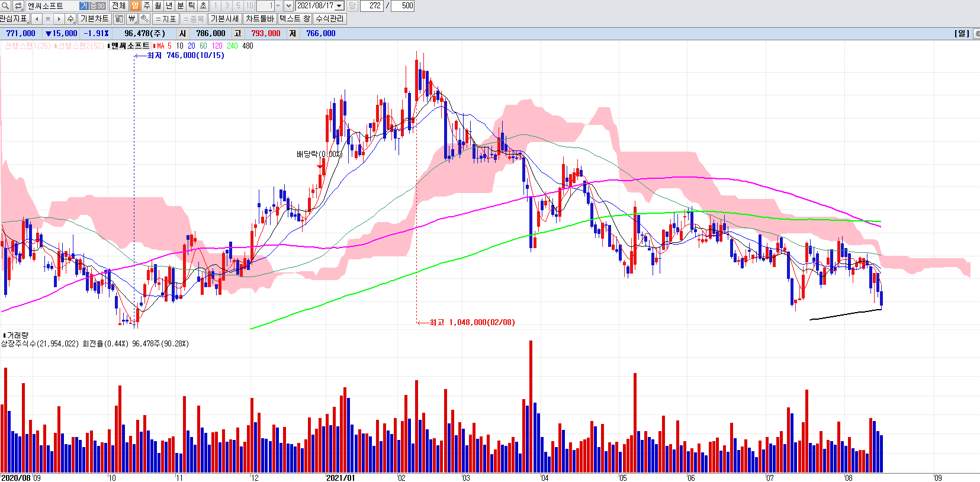Open the interval value dropdown
980x482 pixels.
(x=278, y=6)
